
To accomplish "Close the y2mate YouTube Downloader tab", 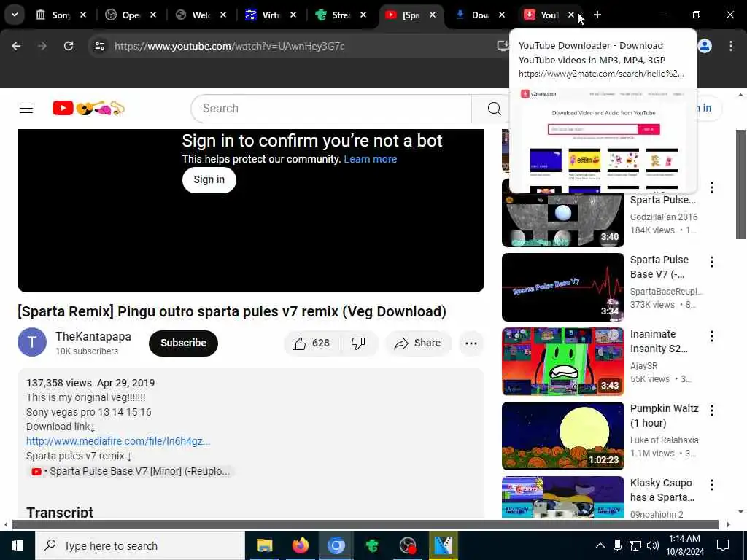I will tap(570, 15).
